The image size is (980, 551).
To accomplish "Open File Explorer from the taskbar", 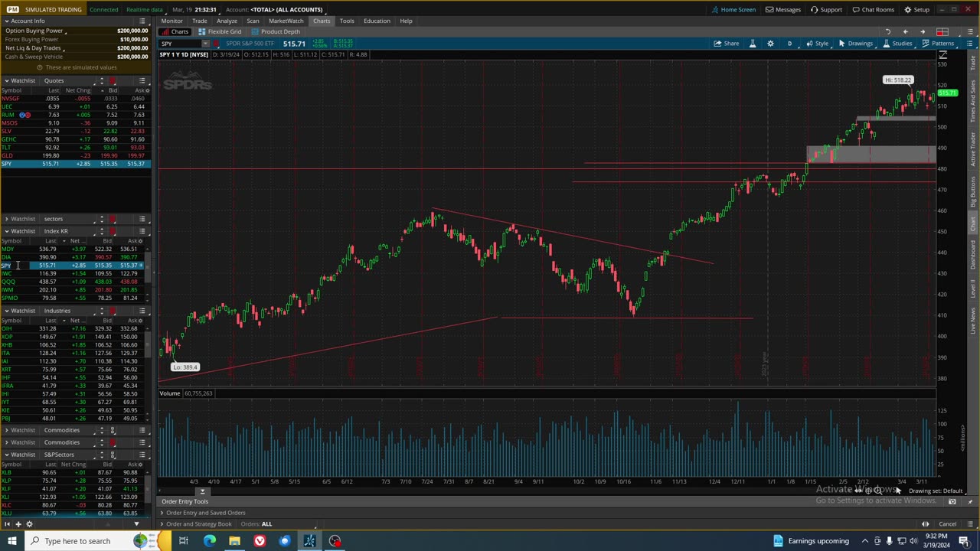I will [x=234, y=541].
